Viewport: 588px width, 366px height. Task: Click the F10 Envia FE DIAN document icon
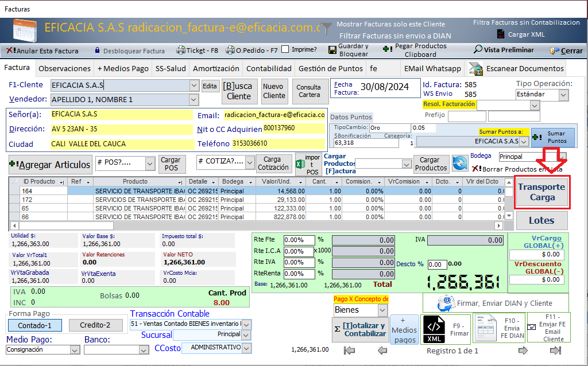coord(486,329)
